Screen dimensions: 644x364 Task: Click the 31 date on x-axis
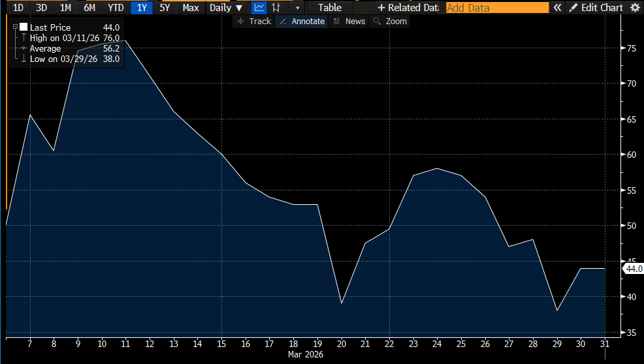tap(605, 344)
